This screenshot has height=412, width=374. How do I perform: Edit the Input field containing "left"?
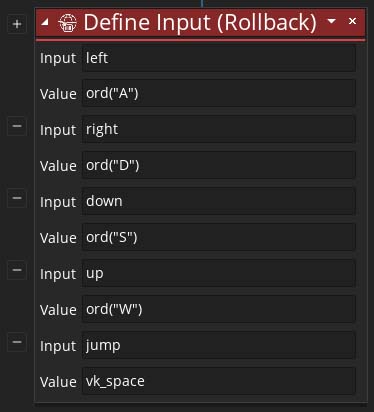pyautogui.click(x=219, y=58)
